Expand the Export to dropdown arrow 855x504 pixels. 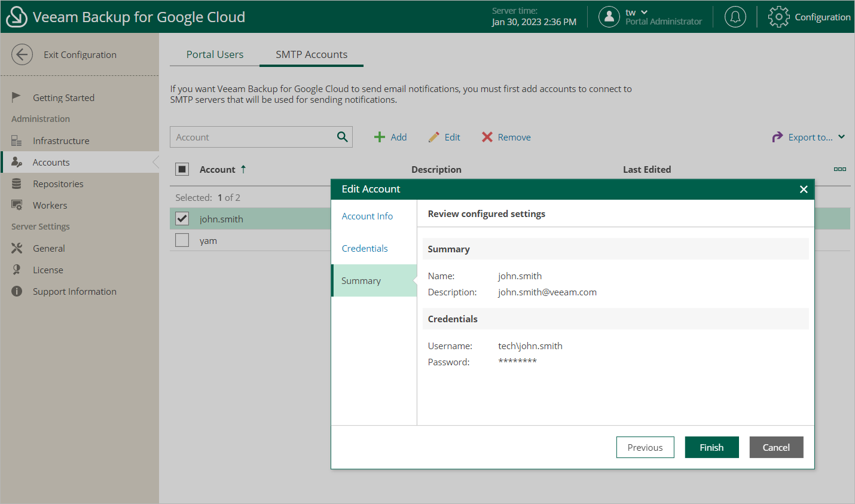[x=841, y=137]
